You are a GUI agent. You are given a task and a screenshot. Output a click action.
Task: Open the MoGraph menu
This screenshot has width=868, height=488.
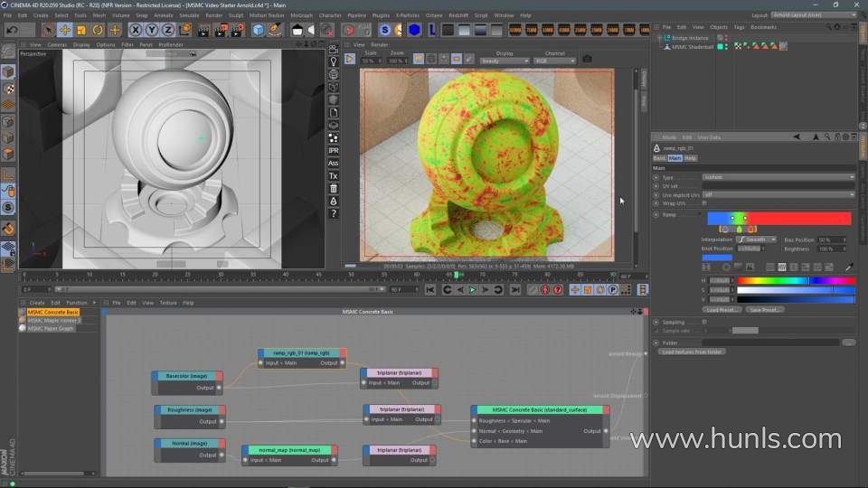301,15
